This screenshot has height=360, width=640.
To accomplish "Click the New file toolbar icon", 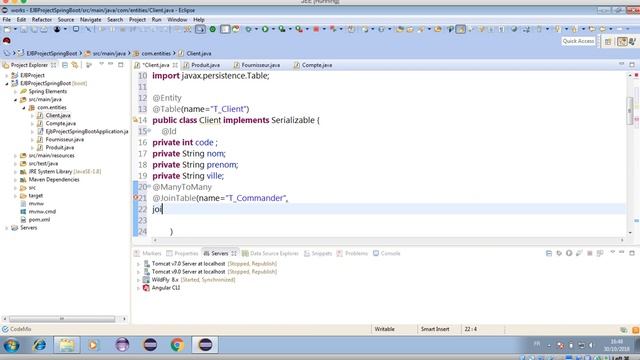I will (7, 29).
